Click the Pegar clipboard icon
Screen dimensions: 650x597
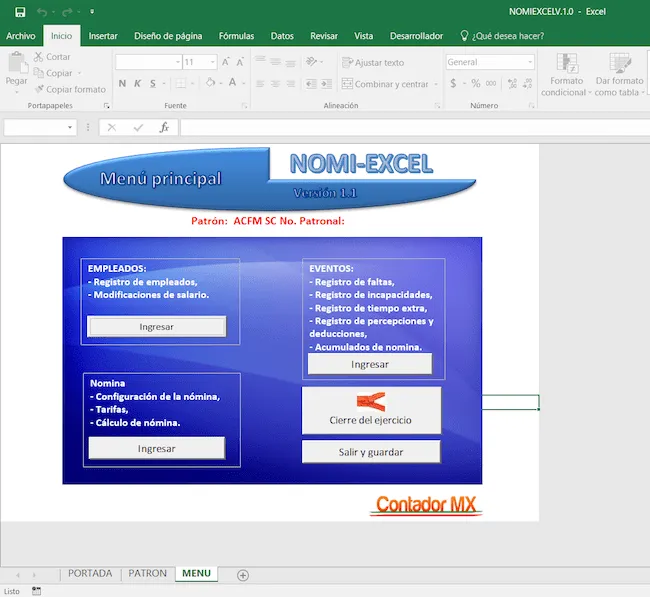[x=17, y=62]
